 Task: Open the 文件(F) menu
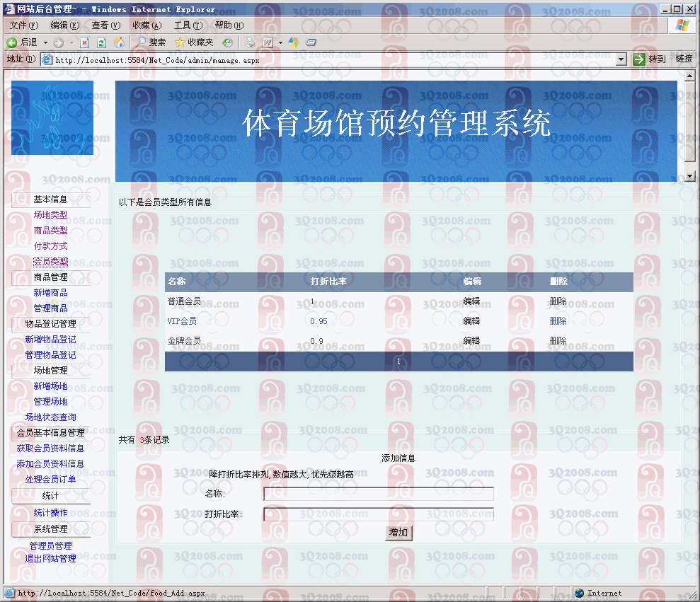[x=24, y=25]
